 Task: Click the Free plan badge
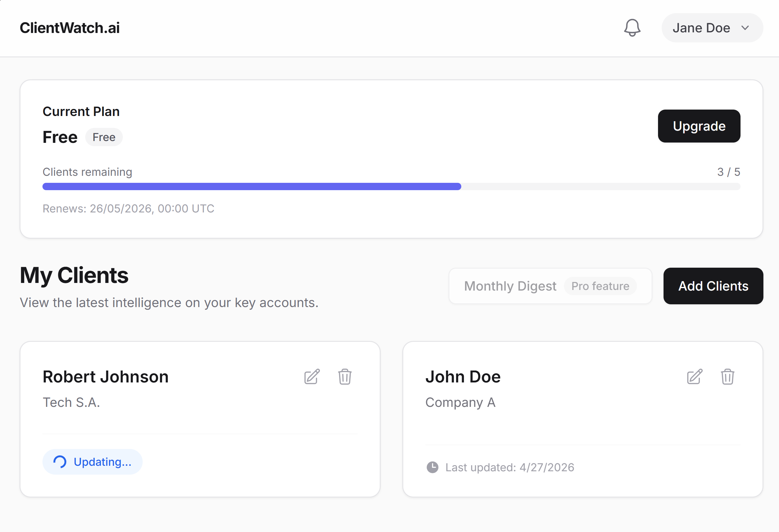tap(104, 137)
